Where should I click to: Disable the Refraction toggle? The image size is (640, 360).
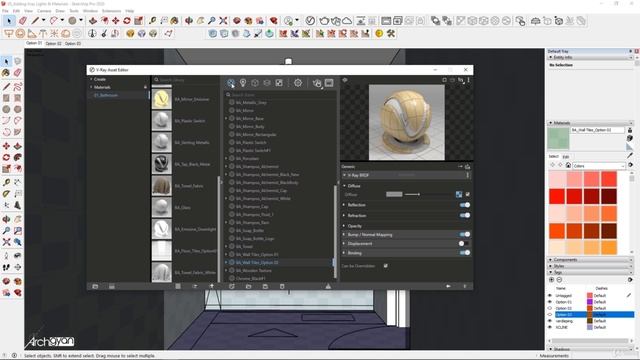click(464, 215)
